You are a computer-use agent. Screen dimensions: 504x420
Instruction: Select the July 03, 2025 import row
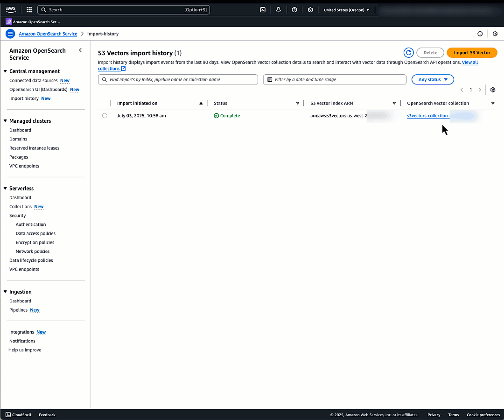105,116
